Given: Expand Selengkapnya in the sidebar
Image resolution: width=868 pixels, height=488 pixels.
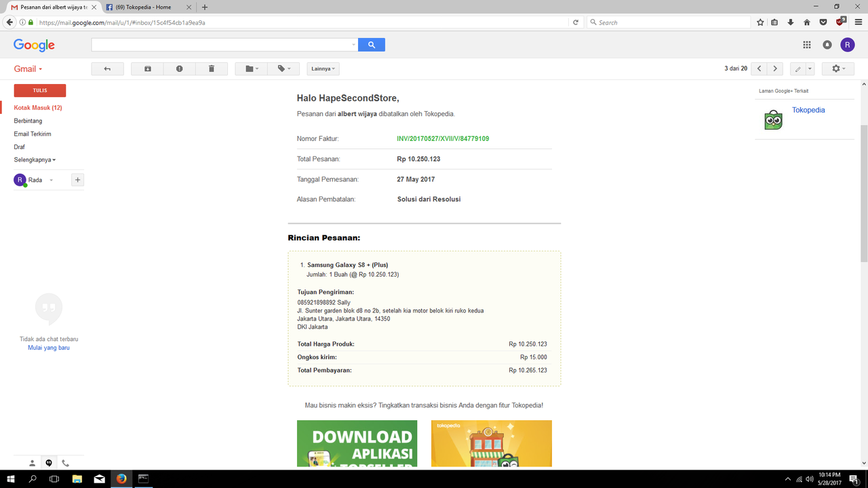Looking at the screenshot, I should (x=35, y=160).
